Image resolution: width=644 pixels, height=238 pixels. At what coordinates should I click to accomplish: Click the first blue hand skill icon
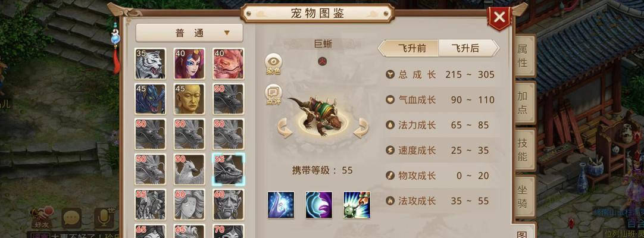281,205
